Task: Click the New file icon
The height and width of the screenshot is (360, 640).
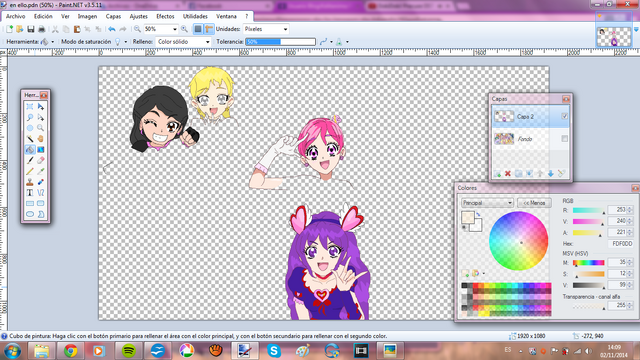Action: [x=9, y=29]
